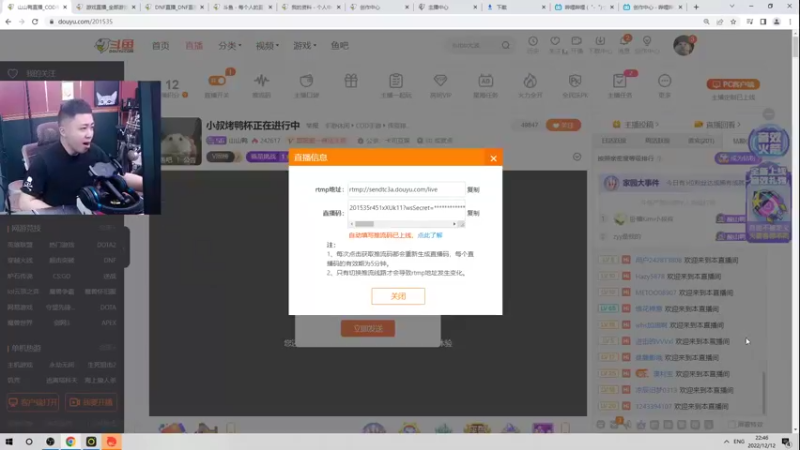Click the orange PC客户端 button
800x450 pixels.
(733, 84)
